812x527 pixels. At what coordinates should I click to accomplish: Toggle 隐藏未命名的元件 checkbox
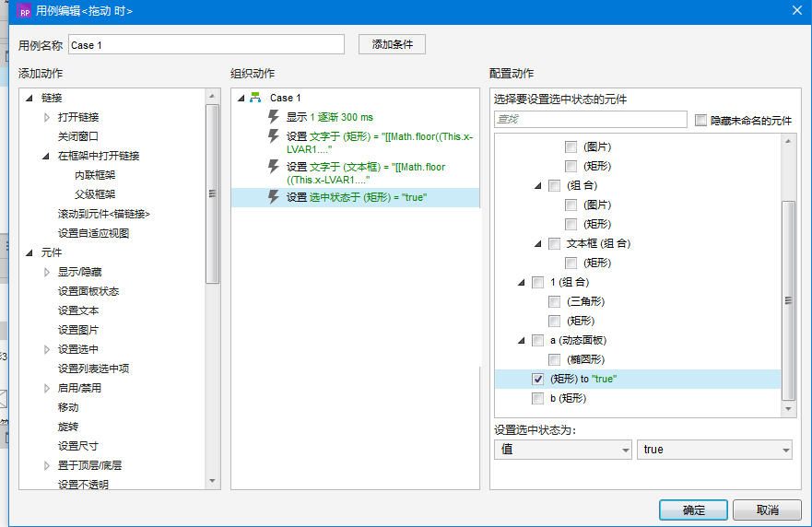point(701,120)
